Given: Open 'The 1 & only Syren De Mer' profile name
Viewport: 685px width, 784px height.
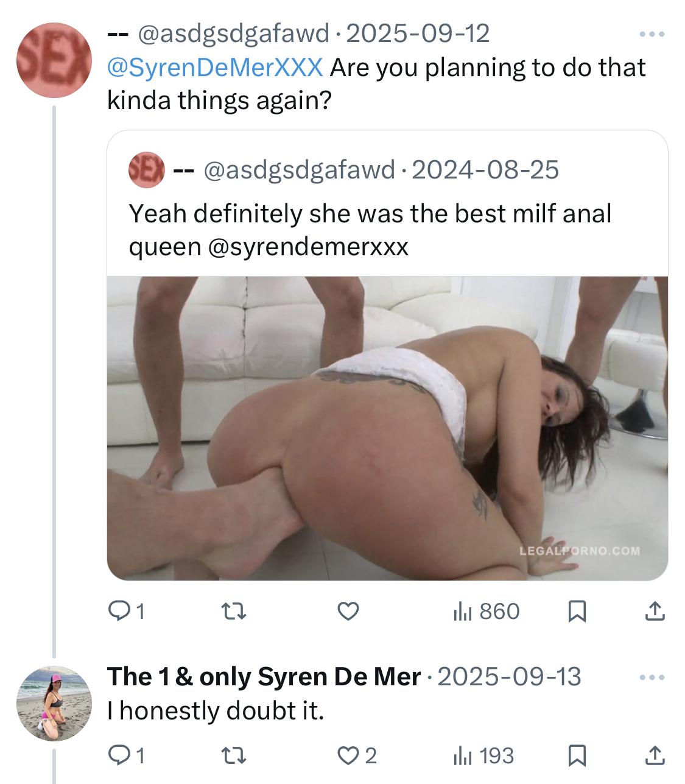Looking at the screenshot, I should click(x=264, y=677).
